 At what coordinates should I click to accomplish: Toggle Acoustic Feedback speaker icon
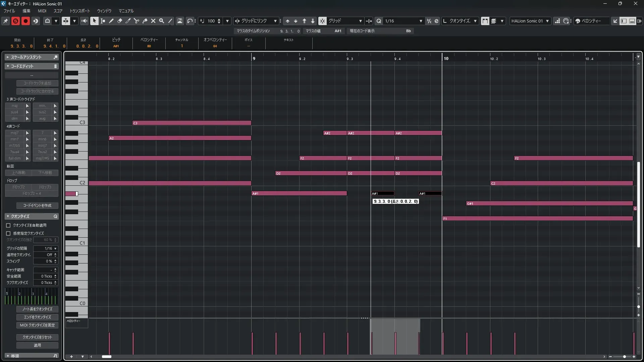pyautogui.click(x=84, y=21)
